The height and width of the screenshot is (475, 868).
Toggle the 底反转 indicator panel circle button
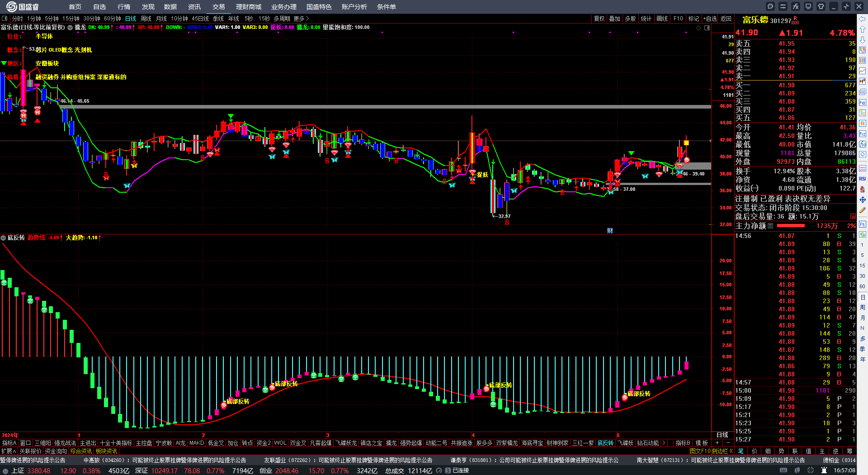(3, 237)
